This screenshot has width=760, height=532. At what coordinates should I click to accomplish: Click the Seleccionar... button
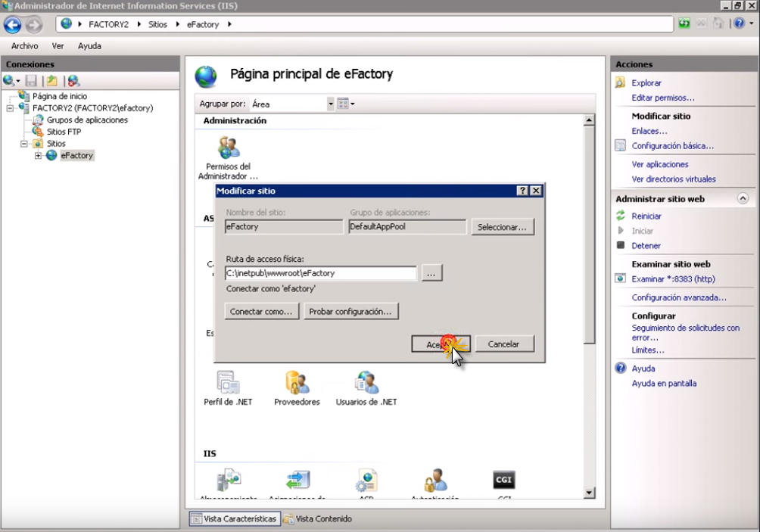coord(502,227)
